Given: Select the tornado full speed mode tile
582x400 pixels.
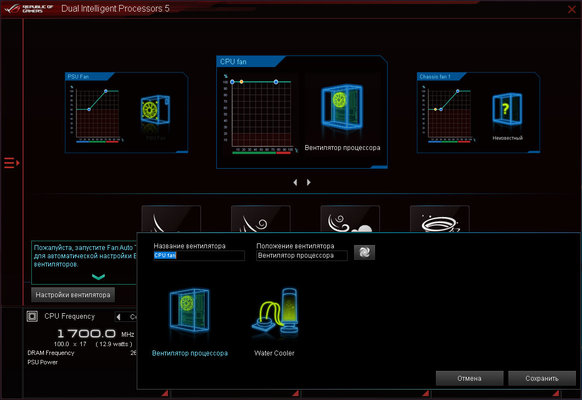Looking at the screenshot, I should (439, 219).
